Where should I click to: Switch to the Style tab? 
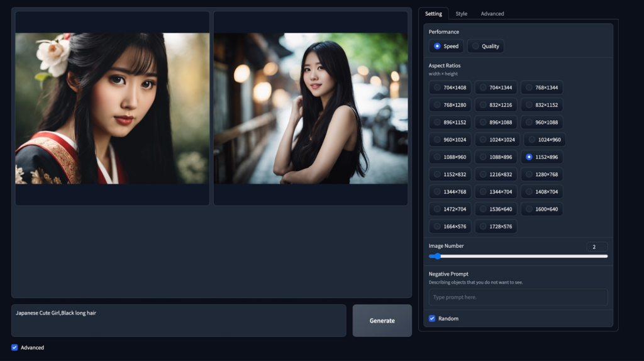tap(462, 14)
